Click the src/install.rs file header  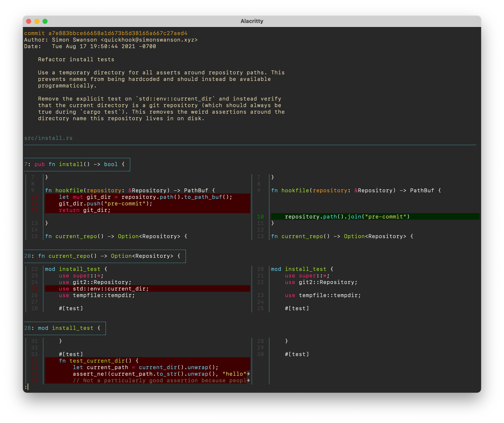(48, 138)
